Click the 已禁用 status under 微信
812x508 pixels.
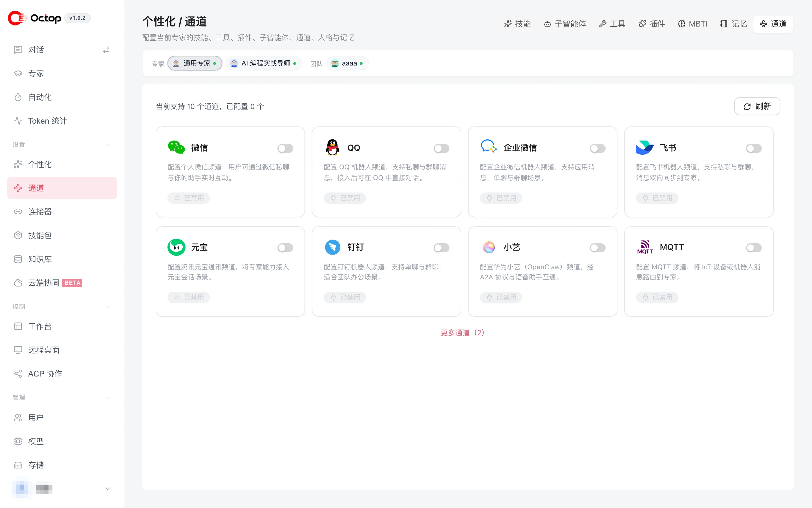point(189,198)
